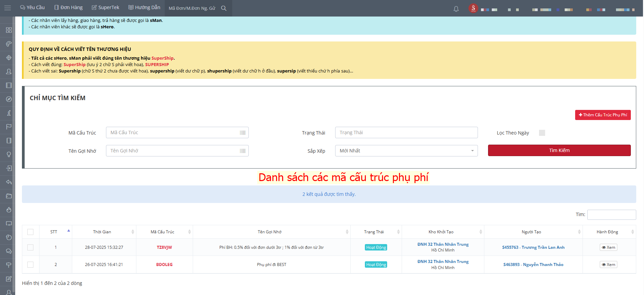Sort table by Tên Gợi Nhớ column
644x295 pixels.
coord(272,232)
